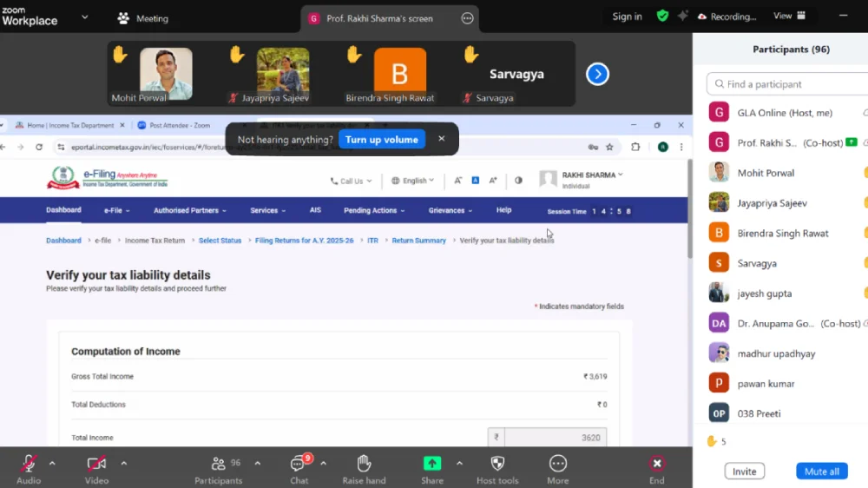Start camera with the Video button
Viewport: 868px width, 488px height.
pos(96,464)
